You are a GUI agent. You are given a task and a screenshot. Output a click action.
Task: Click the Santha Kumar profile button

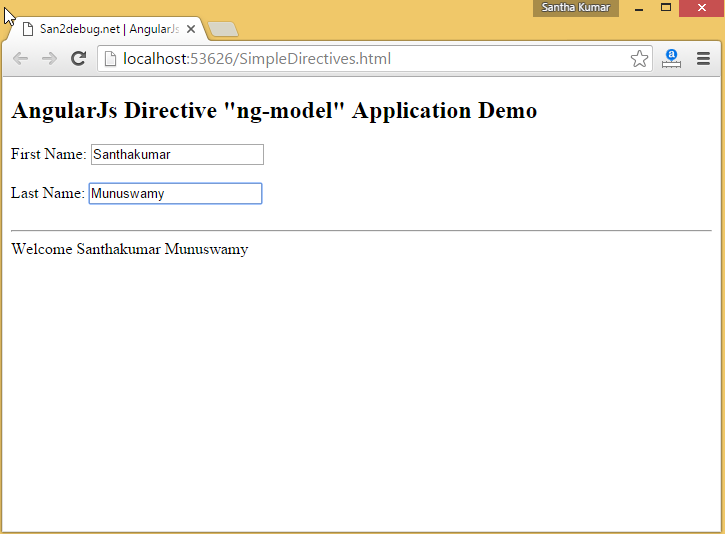[x=576, y=8]
